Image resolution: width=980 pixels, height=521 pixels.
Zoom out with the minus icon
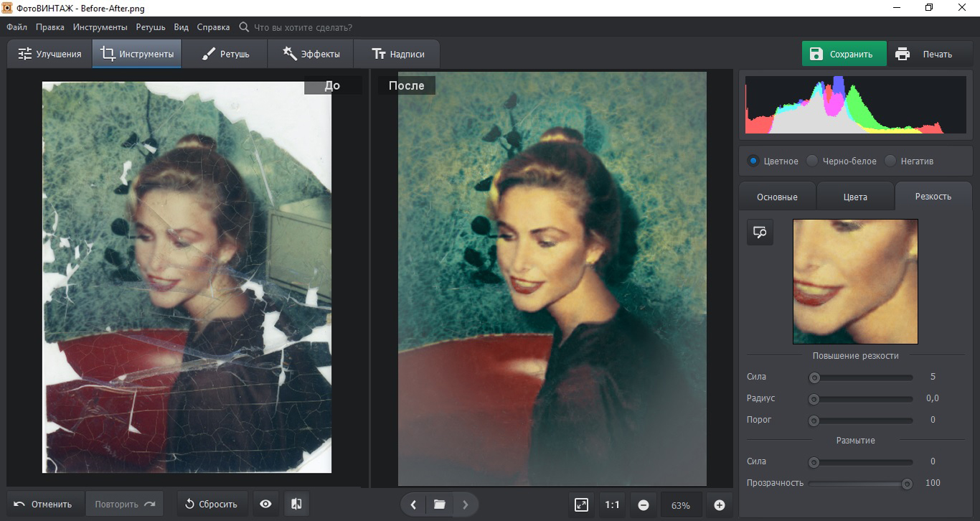point(644,505)
